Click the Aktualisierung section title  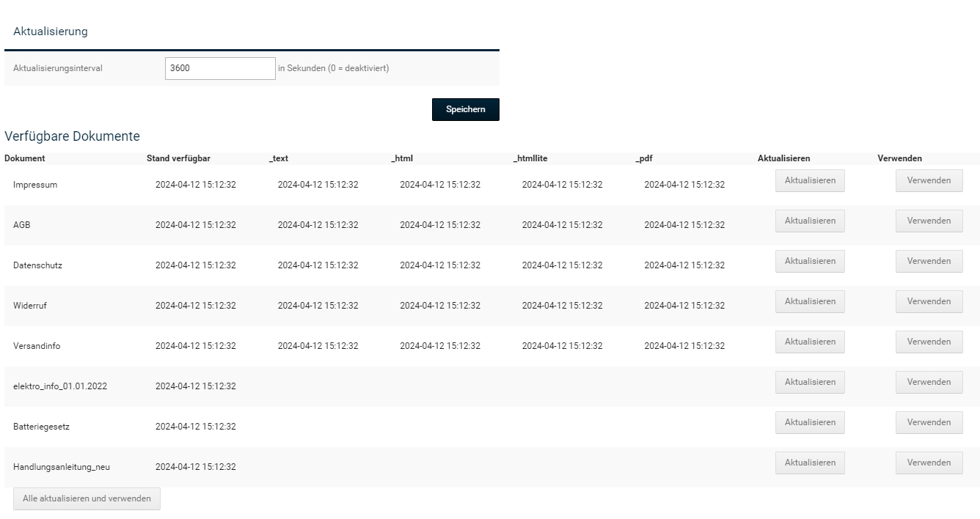pyautogui.click(x=51, y=32)
